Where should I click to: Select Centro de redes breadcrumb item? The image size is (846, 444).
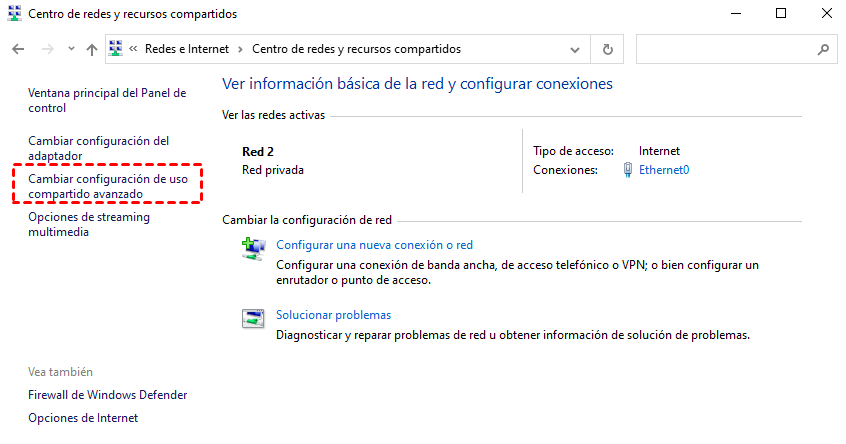tap(356, 49)
